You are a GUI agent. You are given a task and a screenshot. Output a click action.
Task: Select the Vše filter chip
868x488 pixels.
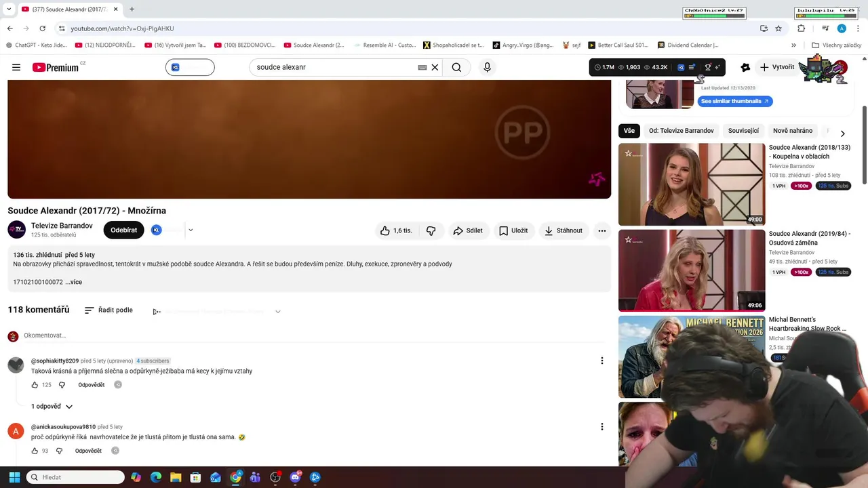coord(629,131)
